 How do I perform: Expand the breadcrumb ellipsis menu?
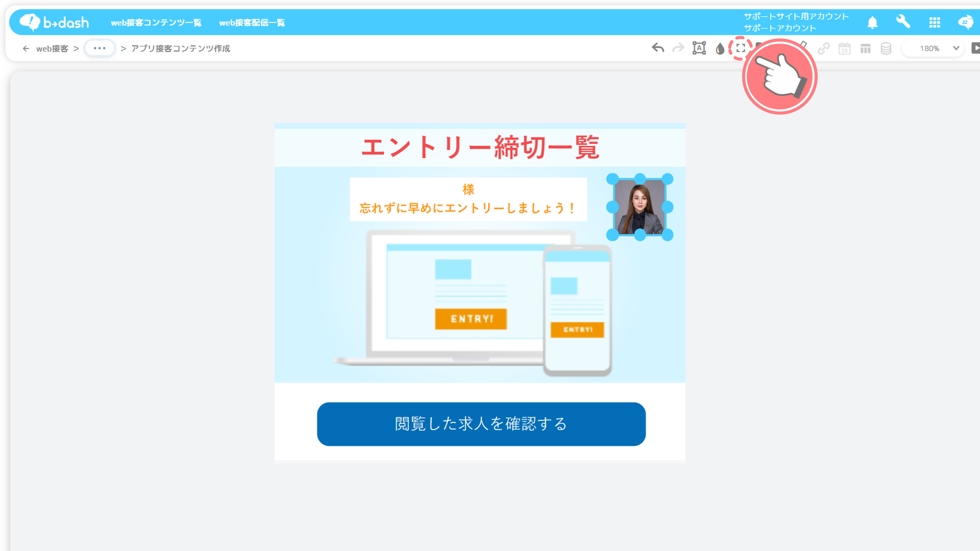pos(100,48)
